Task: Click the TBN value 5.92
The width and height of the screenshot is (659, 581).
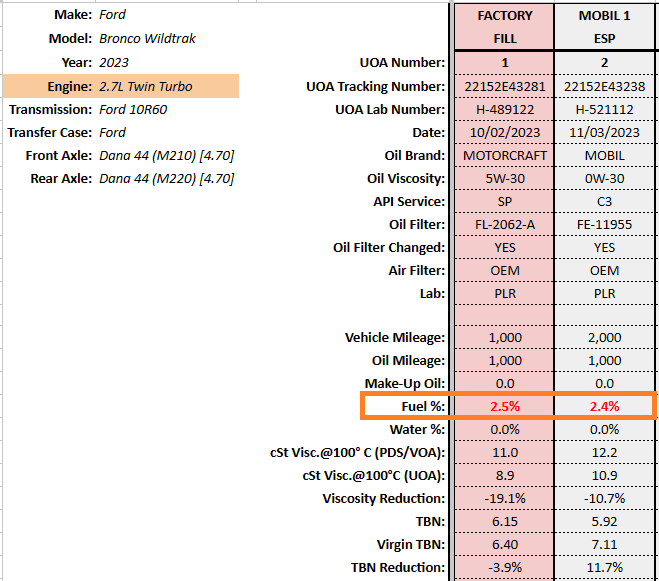Action: 604,522
